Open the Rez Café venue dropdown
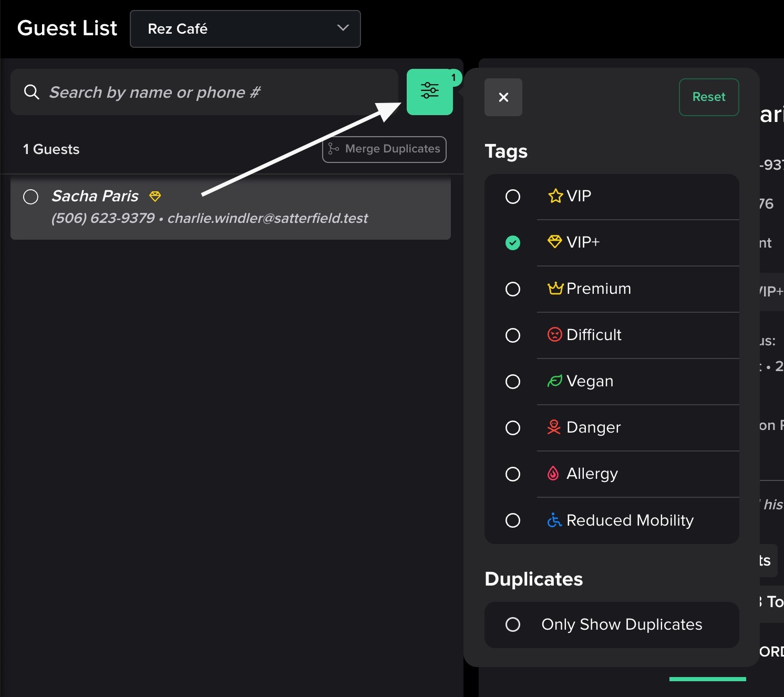Screen dimensions: 784x697 [x=245, y=29]
